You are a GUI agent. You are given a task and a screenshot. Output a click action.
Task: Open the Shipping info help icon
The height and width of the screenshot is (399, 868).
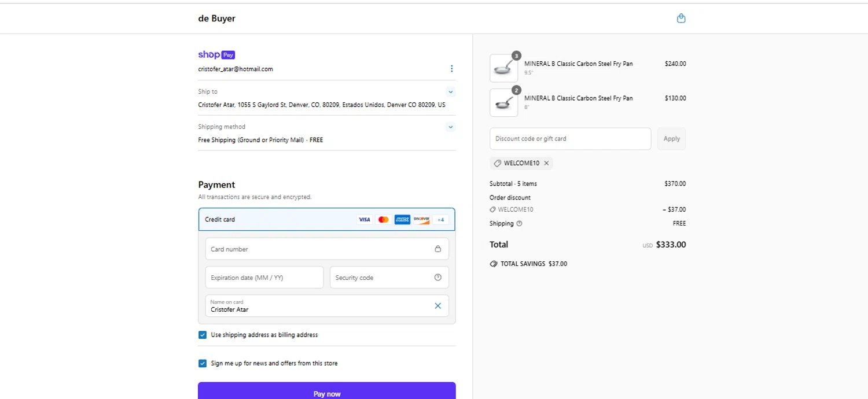click(x=519, y=224)
